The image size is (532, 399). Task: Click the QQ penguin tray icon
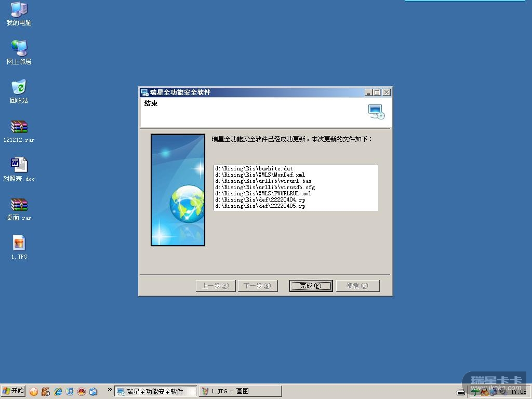[484, 392]
